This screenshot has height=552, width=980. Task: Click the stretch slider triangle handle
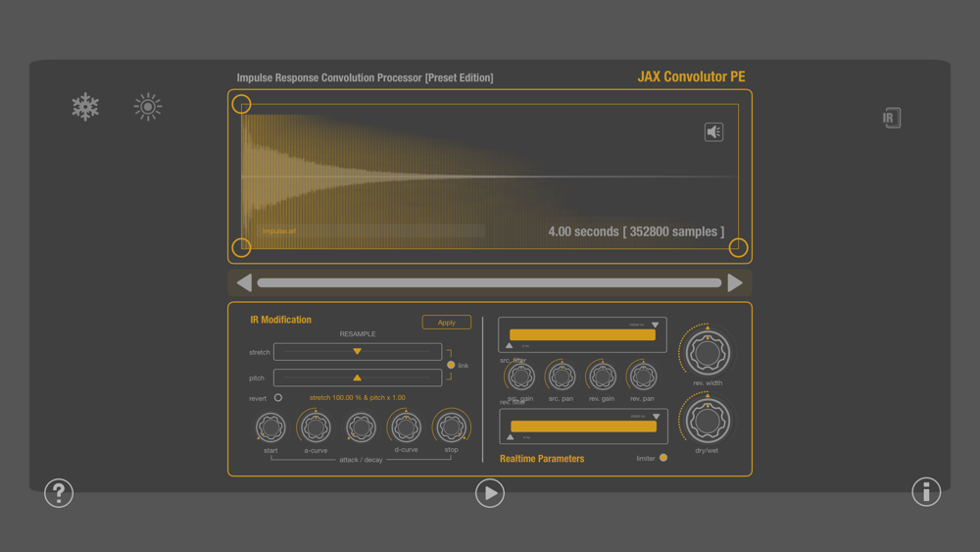[357, 351]
